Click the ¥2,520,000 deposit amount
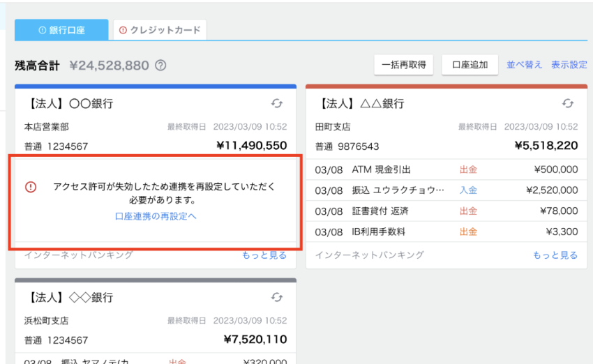This screenshot has height=364, width=593. tap(552, 190)
